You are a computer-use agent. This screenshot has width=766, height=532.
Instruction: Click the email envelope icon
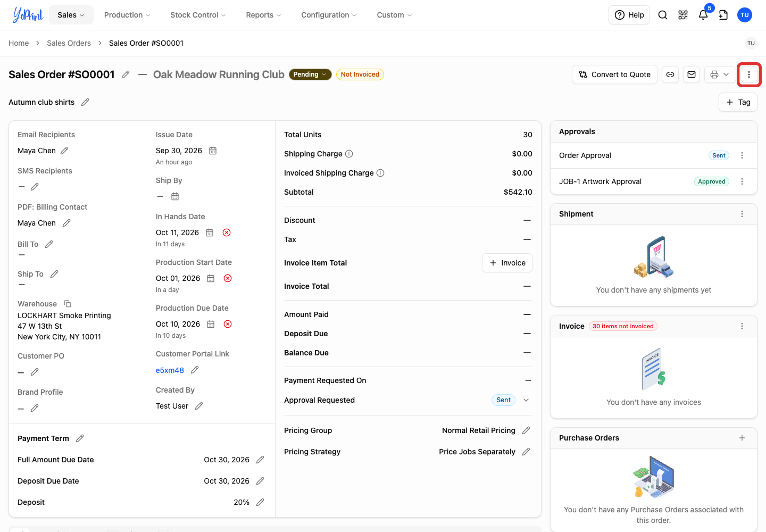(692, 74)
